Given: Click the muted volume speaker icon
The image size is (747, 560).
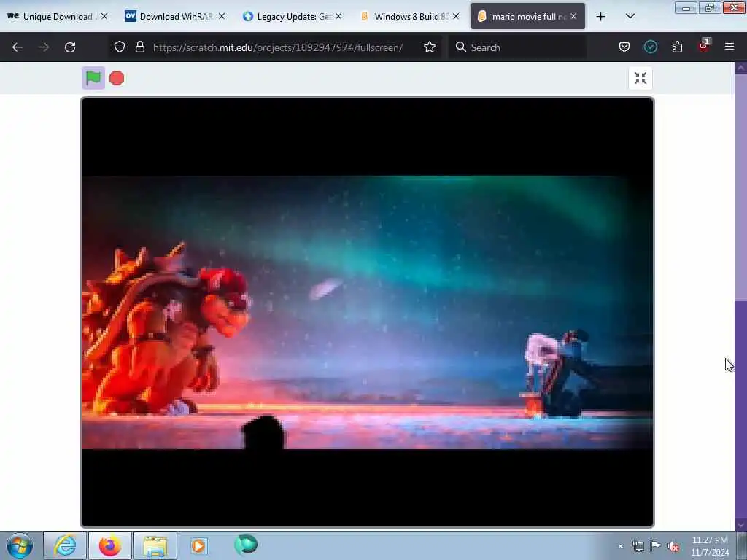Looking at the screenshot, I should (x=673, y=546).
